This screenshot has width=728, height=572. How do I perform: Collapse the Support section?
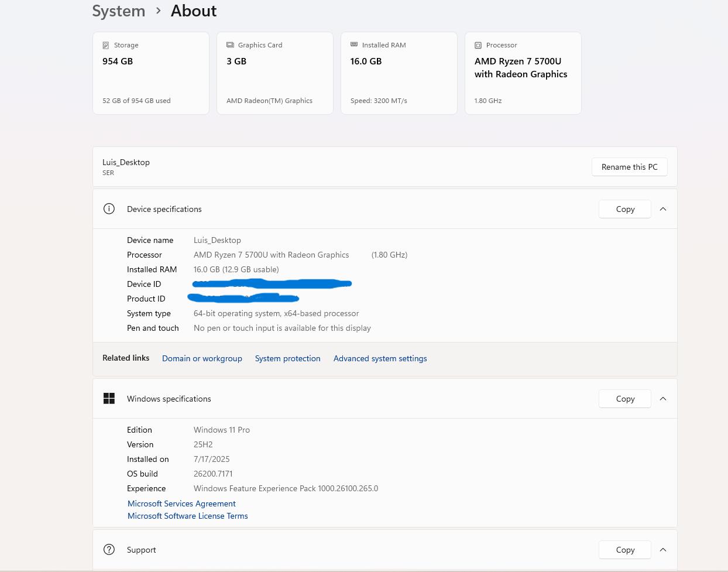663,550
